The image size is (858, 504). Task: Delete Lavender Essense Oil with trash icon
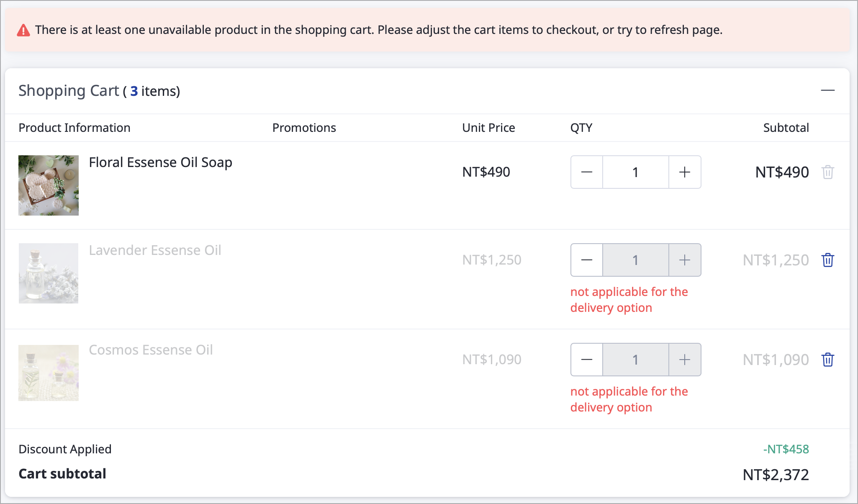coord(827,260)
